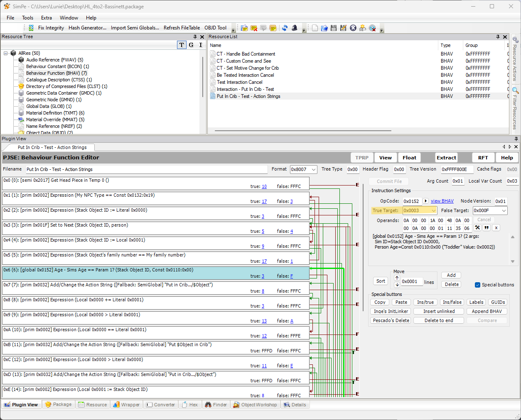Viewport: 521px width, 420px height.
Task: Collapse the AllRes (50) tree node
Action: 6,53
